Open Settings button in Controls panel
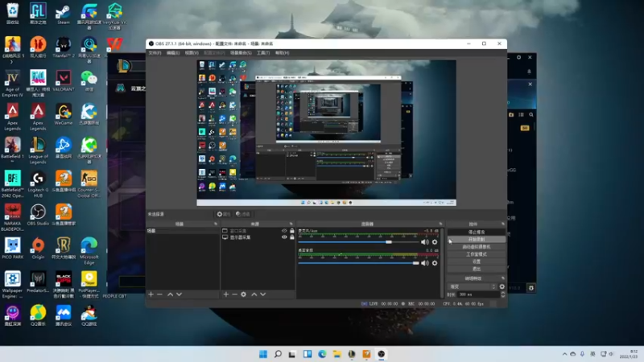The image size is (644, 362). (x=477, y=261)
